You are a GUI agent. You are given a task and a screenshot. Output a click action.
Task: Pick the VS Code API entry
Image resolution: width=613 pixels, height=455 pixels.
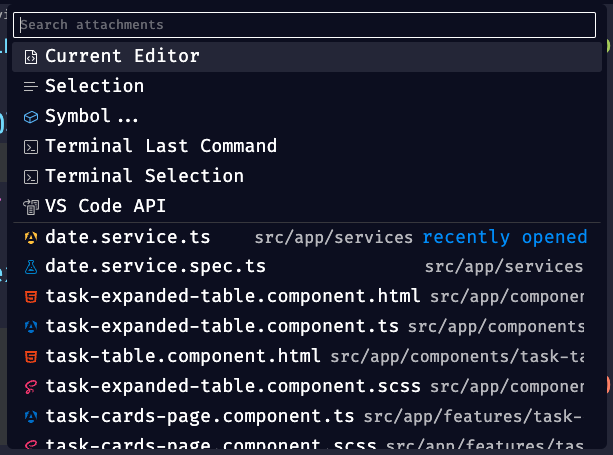click(x=105, y=207)
